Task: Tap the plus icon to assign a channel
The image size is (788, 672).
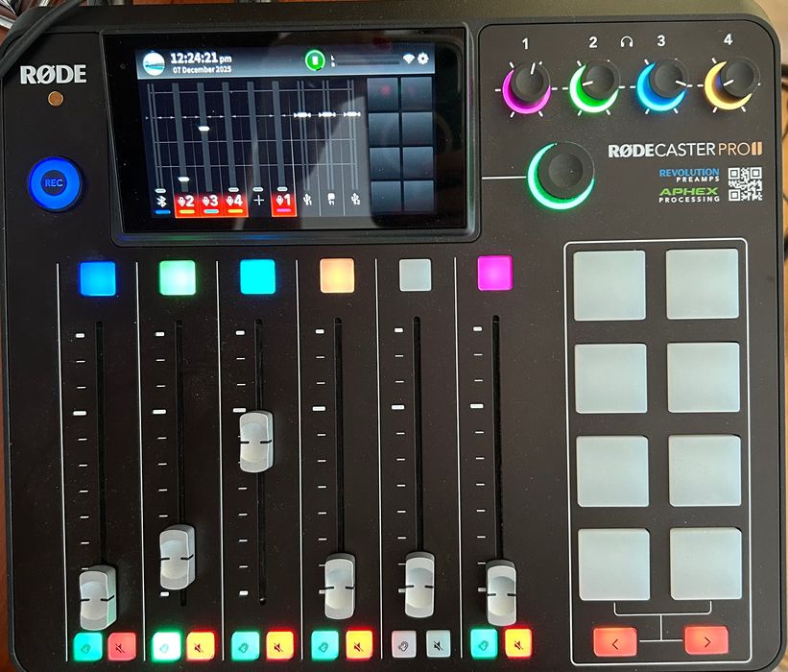Action: 259,200
